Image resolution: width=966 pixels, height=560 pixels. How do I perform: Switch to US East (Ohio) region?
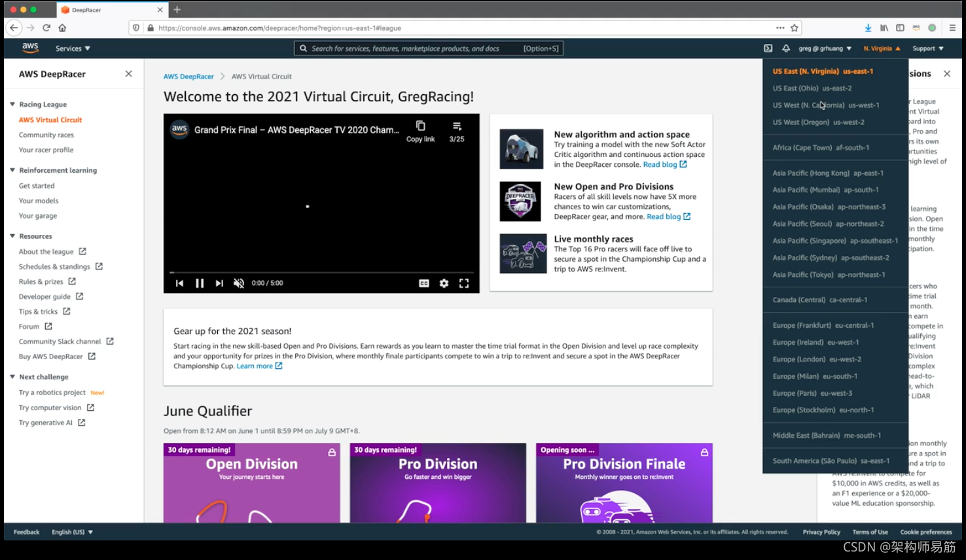812,88
